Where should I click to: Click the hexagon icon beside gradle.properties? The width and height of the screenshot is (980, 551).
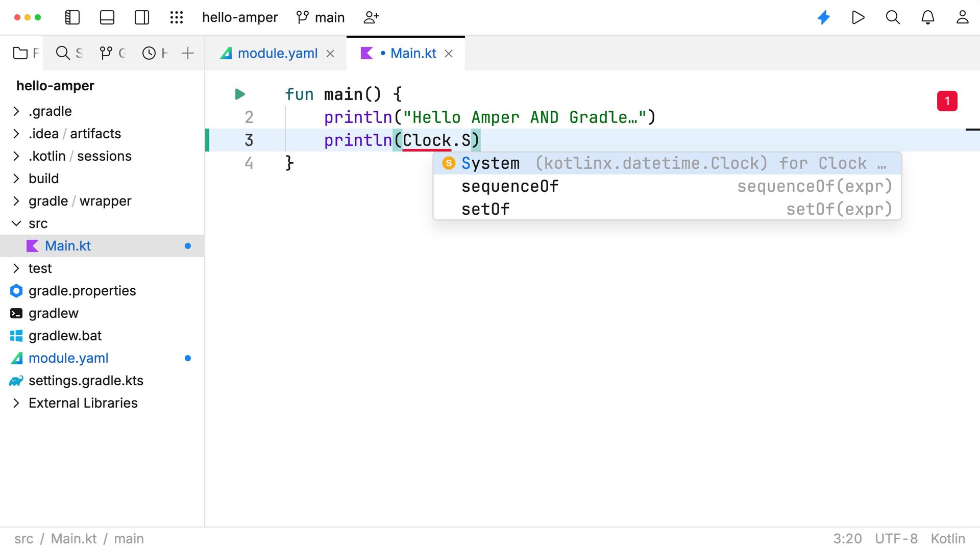click(x=16, y=291)
